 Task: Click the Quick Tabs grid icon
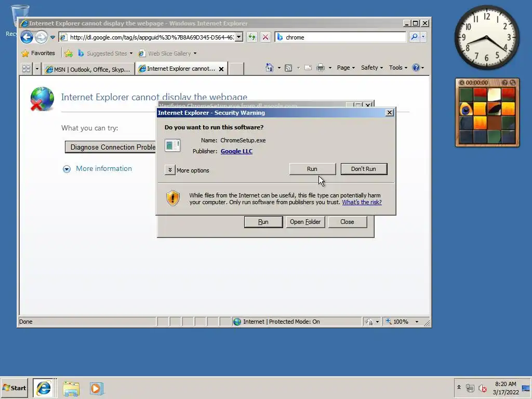tap(26, 69)
